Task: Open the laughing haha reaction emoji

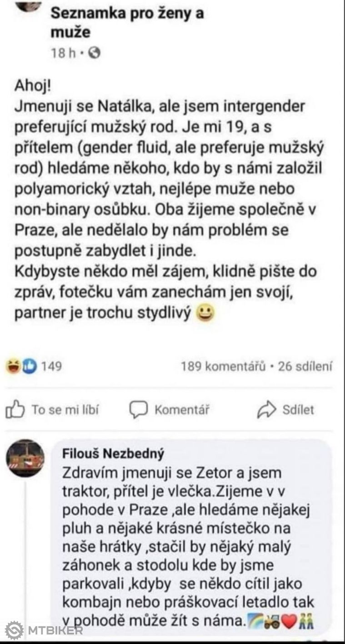Action: pos(13,366)
